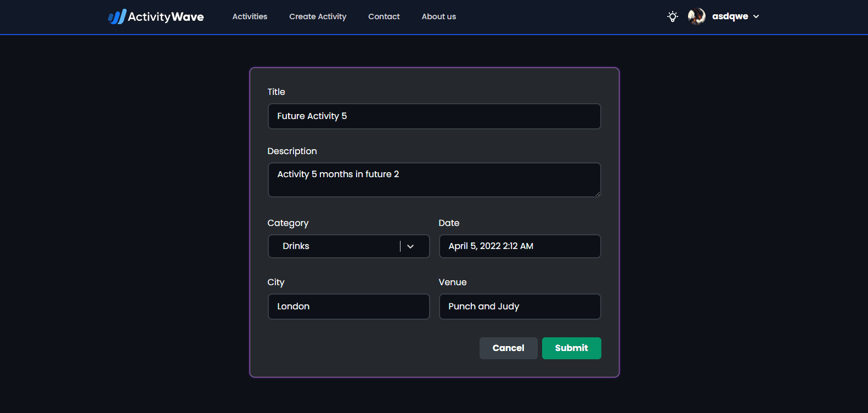The height and width of the screenshot is (413, 868).
Task: Click the City field containing London
Action: point(348,307)
